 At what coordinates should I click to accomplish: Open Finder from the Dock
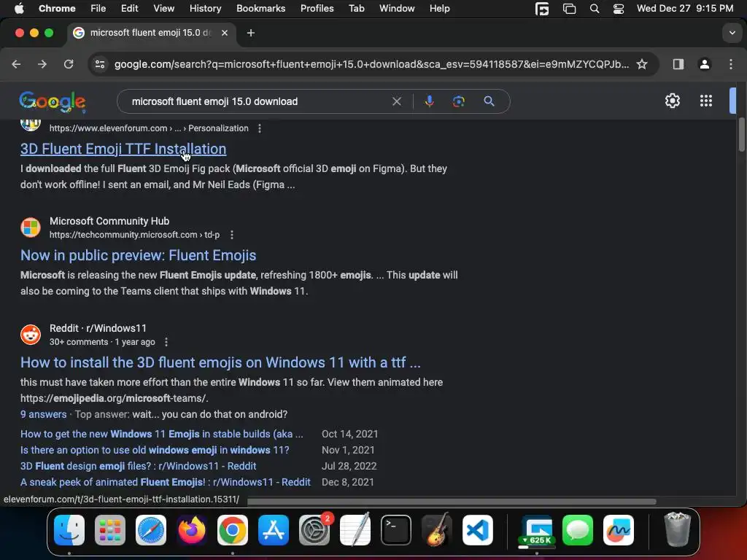(69, 530)
